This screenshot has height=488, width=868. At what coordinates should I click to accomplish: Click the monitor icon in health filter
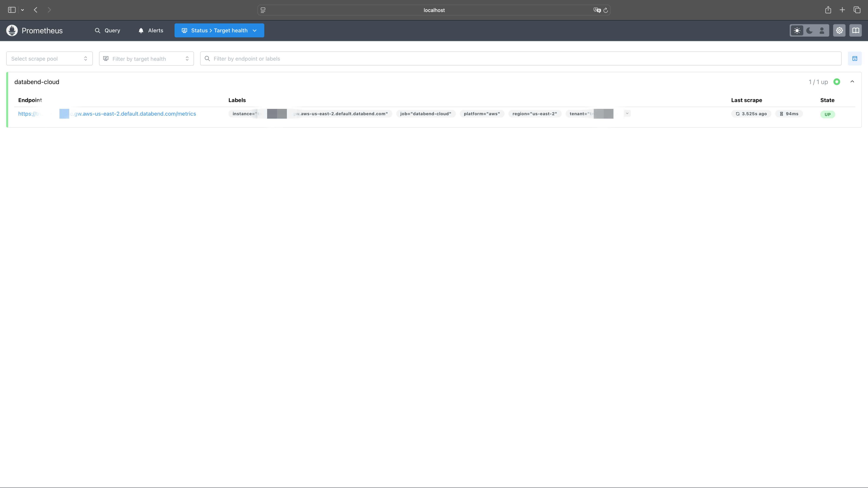click(x=106, y=59)
